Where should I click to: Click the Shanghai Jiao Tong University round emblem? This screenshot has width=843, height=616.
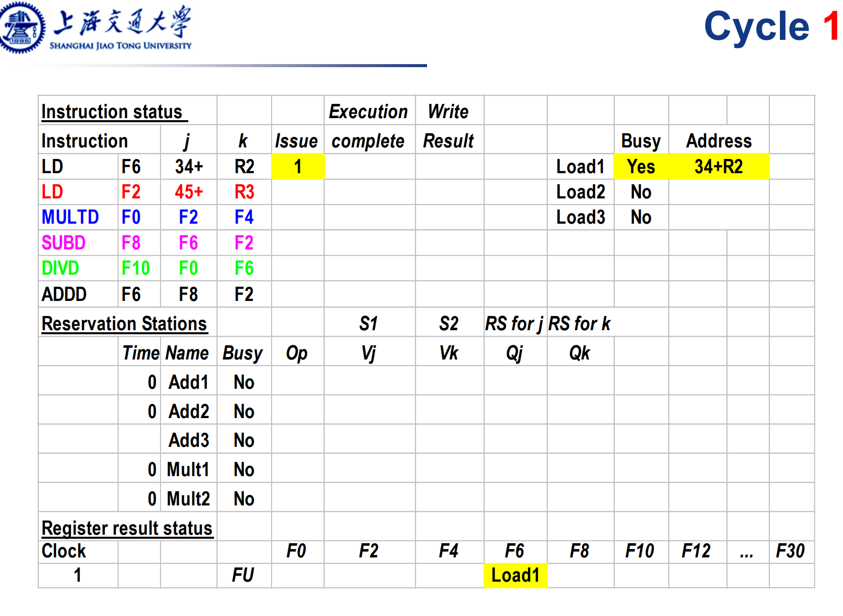tap(21, 28)
